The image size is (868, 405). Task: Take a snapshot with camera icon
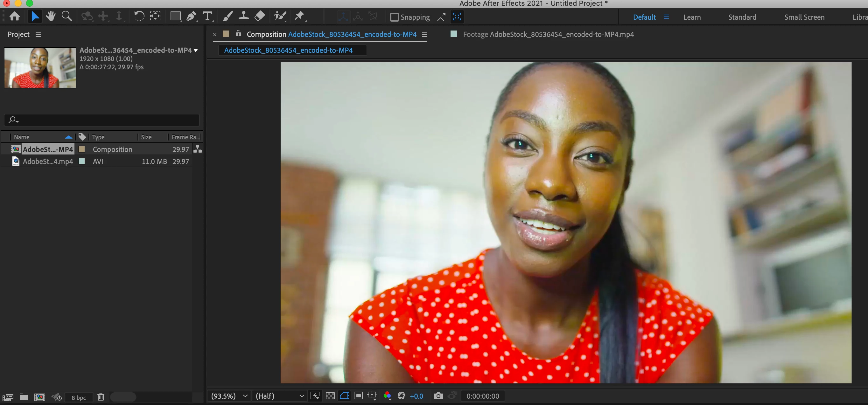pyautogui.click(x=438, y=396)
